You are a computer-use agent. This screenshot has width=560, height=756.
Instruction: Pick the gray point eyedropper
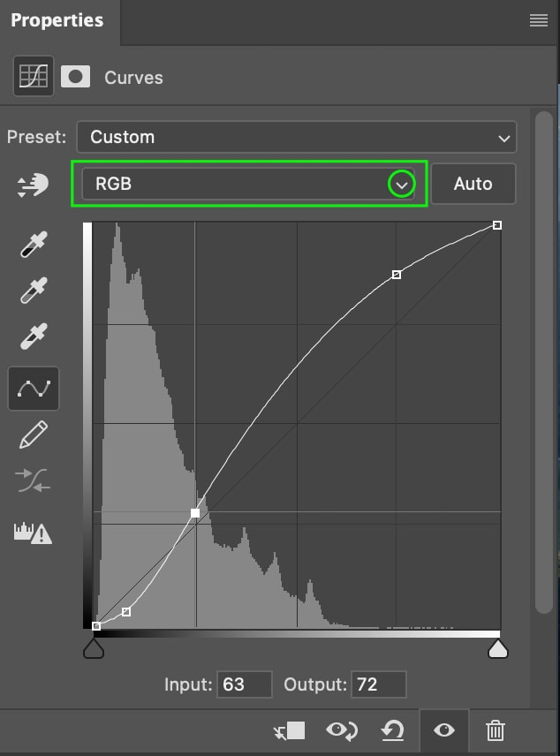pyautogui.click(x=34, y=290)
